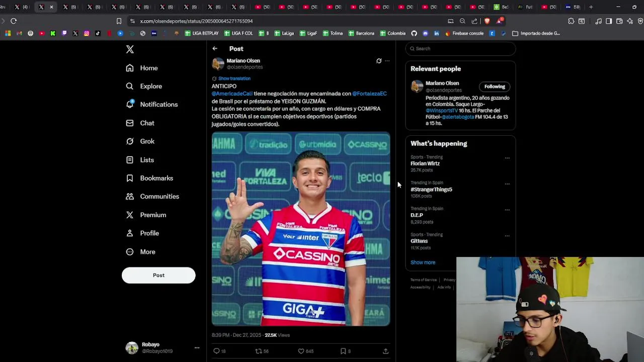
Task: Open more options for #StrangerThings5 trend
Action: tap(507, 184)
